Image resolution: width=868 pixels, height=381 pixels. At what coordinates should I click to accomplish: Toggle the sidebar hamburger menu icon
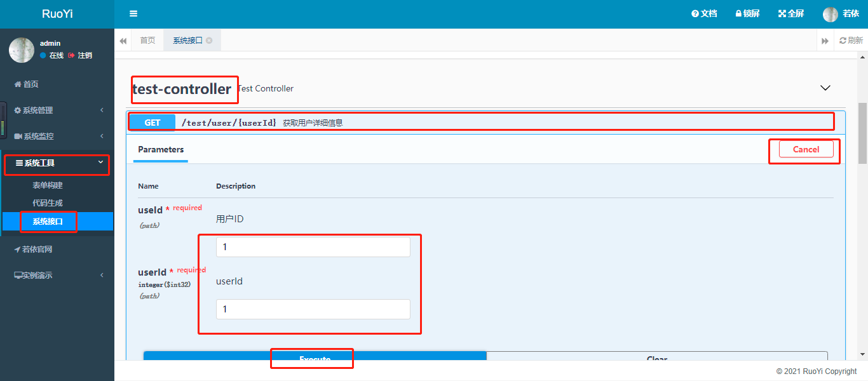coord(133,13)
